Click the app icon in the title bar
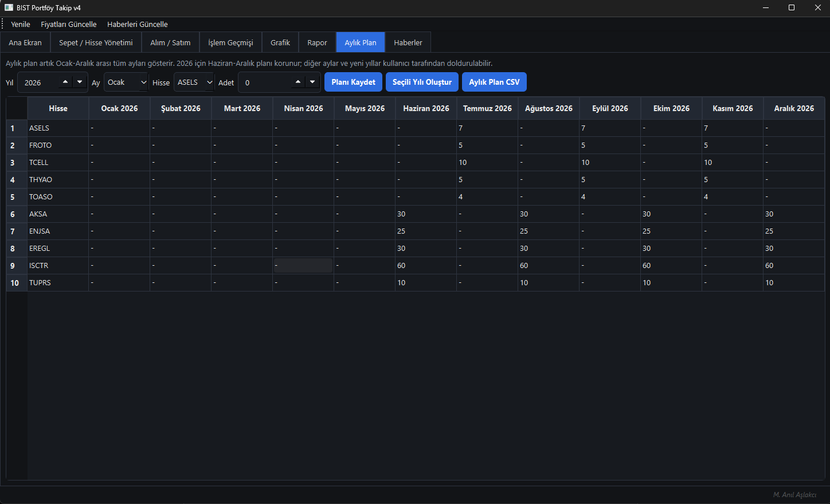This screenshot has width=830, height=504. [9, 7]
